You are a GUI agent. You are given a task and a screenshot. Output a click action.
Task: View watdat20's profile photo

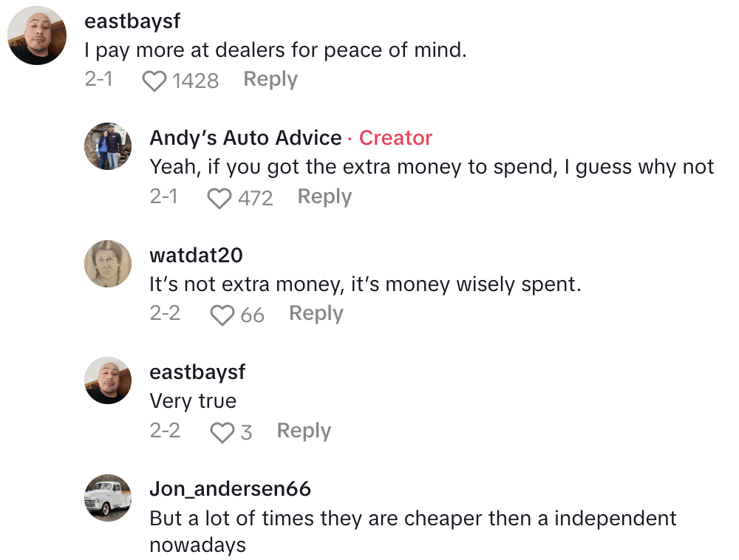click(108, 264)
